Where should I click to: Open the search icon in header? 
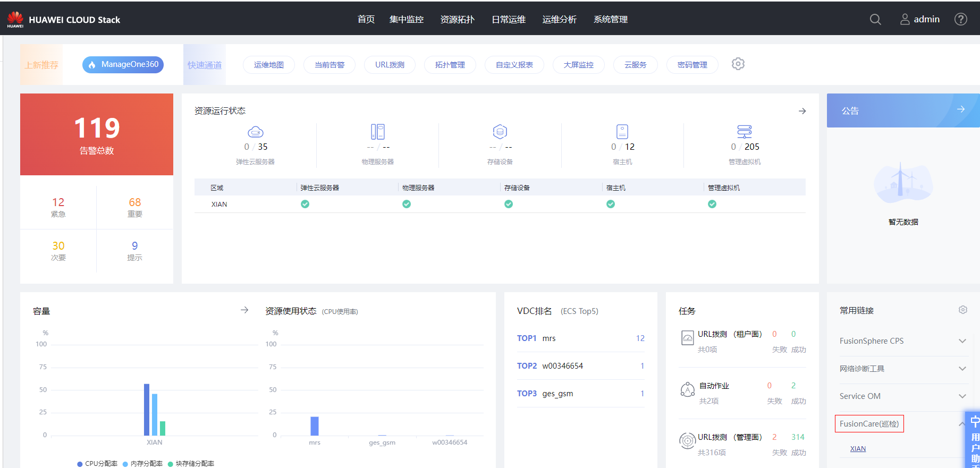point(875,19)
